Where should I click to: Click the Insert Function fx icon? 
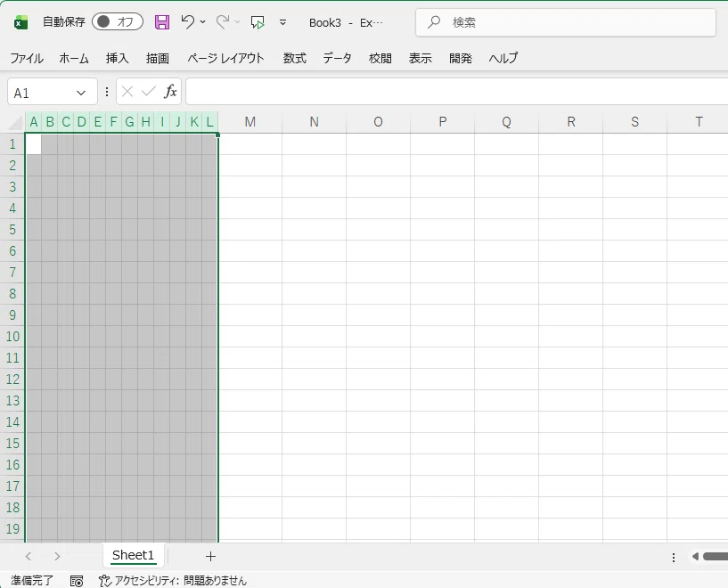[x=171, y=92]
